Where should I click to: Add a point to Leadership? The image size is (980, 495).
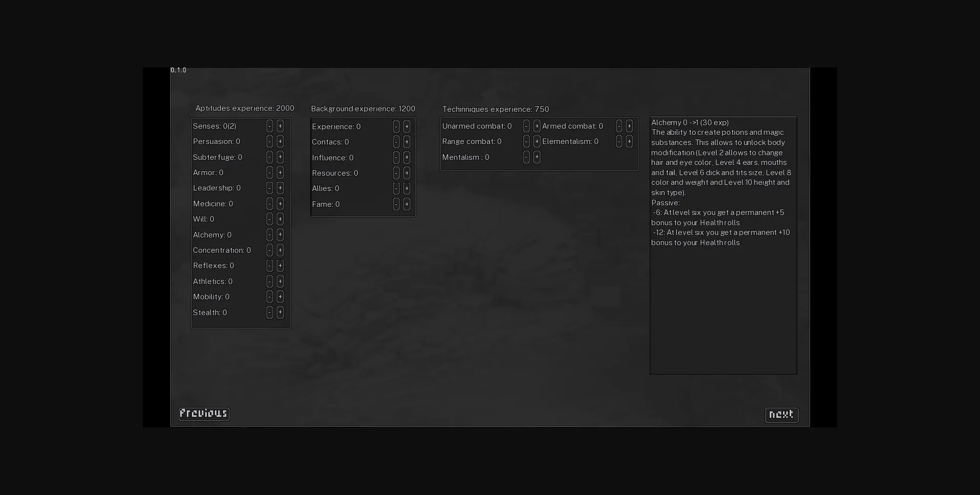280,188
